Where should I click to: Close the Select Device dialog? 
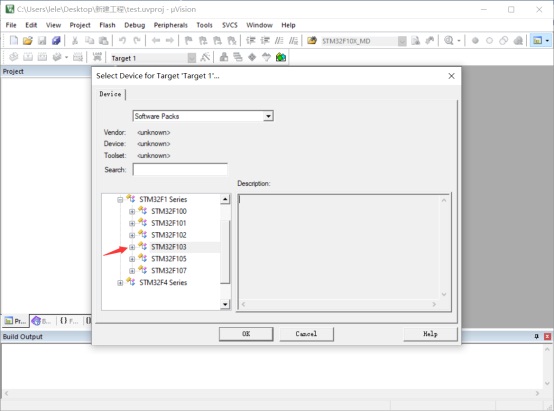click(x=451, y=76)
